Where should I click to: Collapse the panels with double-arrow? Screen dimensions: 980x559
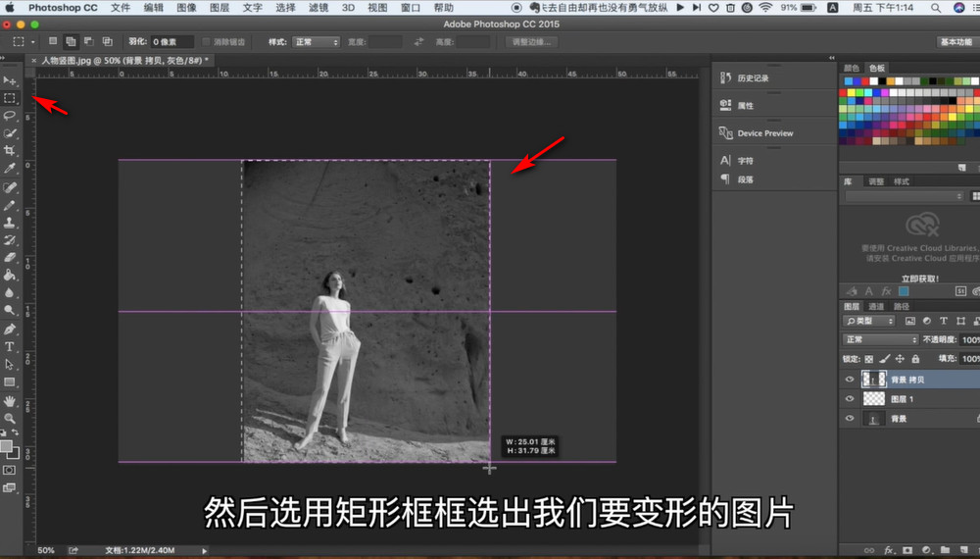(832, 58)
